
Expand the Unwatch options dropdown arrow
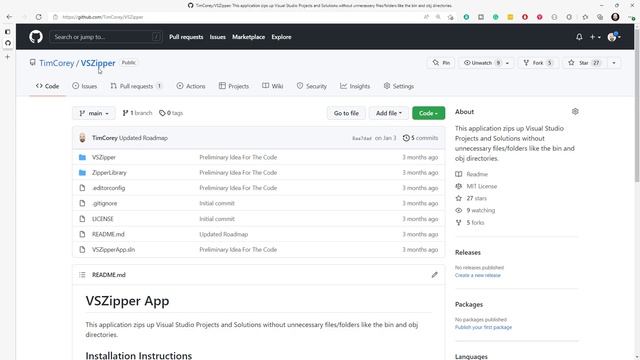pos(508,63)
